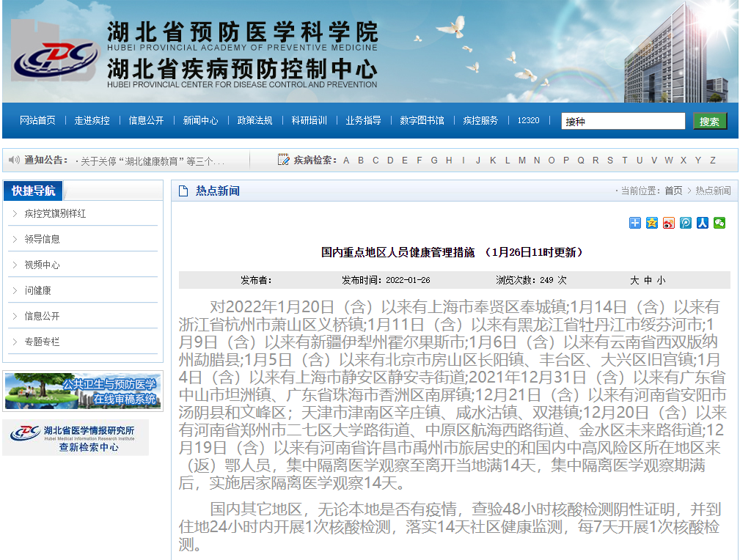Expand 视频中心 sidebar item
Viewport: 740px width, 560px height.
coord(42,265)
